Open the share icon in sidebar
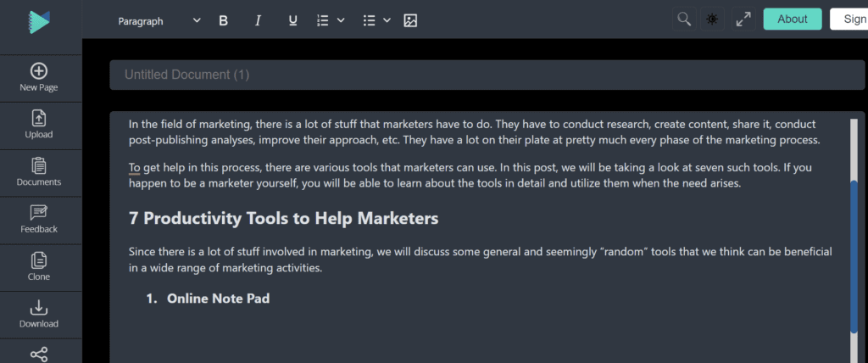Screen dimensions: 868x363 coord(39,355)
